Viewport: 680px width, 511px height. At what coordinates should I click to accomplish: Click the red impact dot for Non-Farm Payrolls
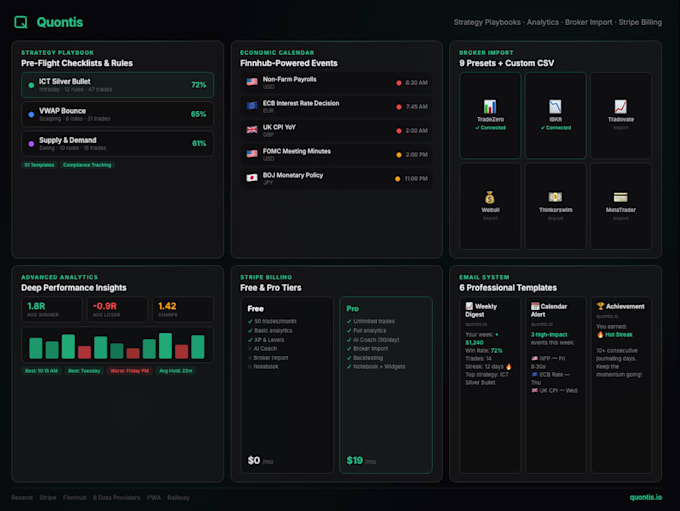(x=399, y=83)
